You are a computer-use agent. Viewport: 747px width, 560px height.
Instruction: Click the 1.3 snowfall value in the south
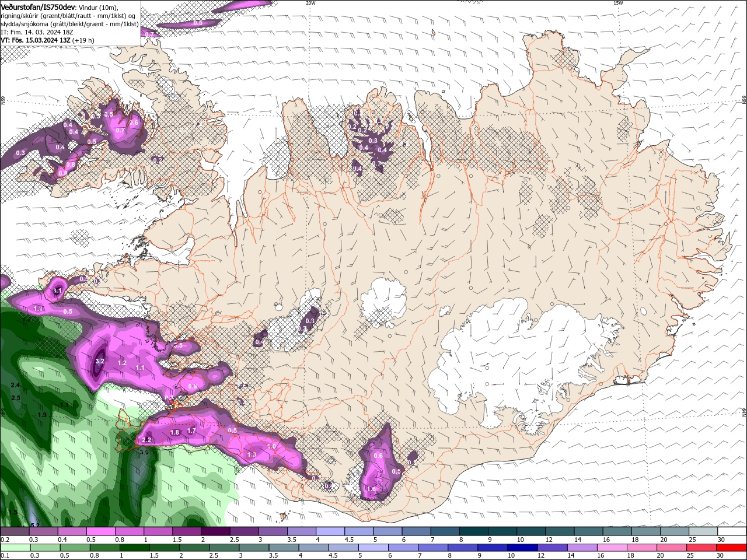click(x=252, y=454)
